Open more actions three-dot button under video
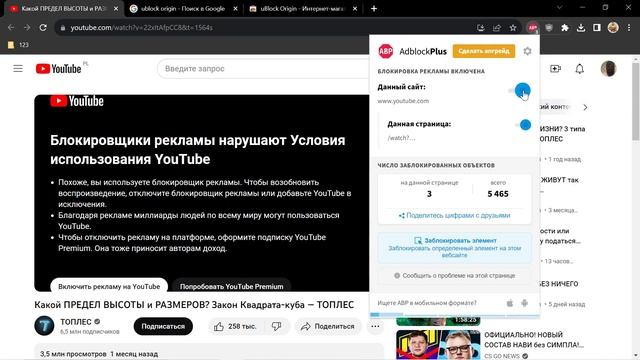The image size is (640, 360). point(375,327)
